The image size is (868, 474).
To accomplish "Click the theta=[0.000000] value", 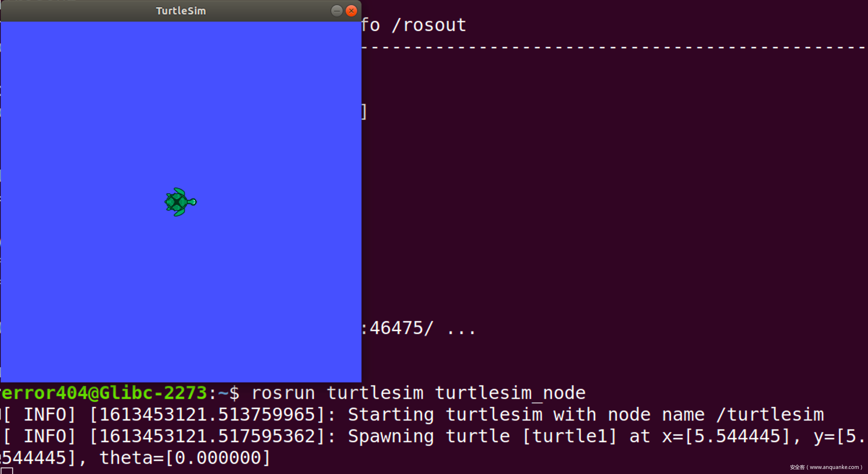I will click(185, 458).
